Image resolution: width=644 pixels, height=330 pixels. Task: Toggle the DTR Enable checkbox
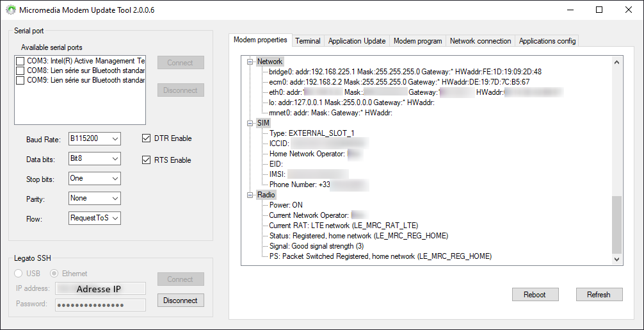(146, 138)
